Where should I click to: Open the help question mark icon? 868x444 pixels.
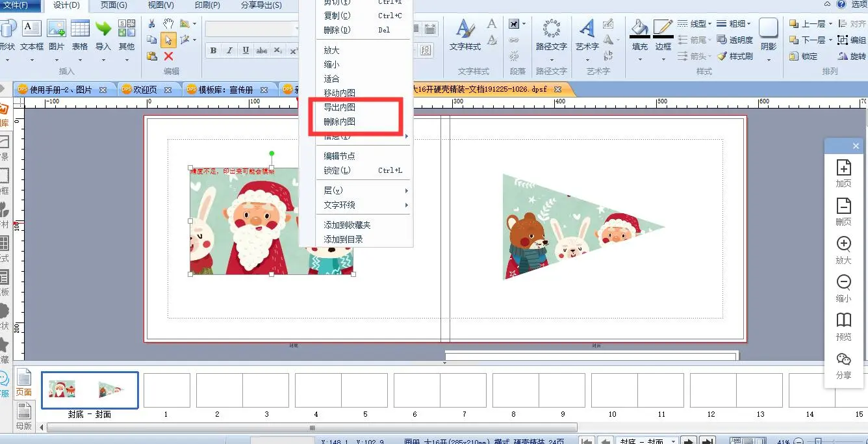[x=841, y=5]
